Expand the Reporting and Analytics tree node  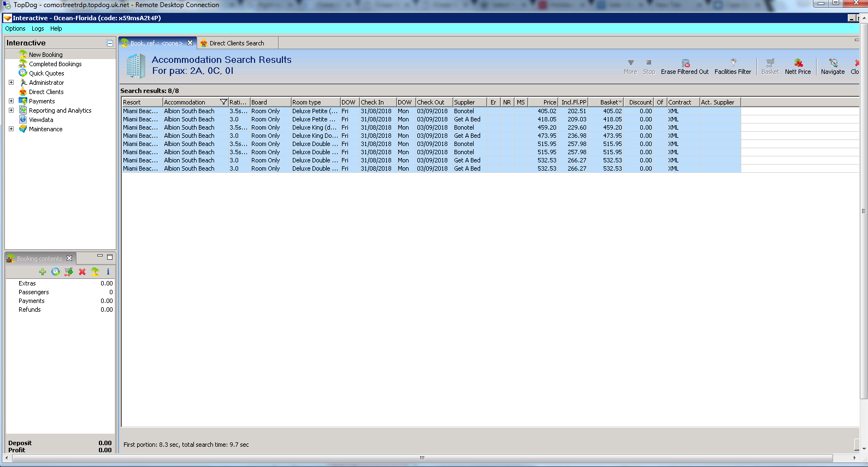(x=11, y=110)
